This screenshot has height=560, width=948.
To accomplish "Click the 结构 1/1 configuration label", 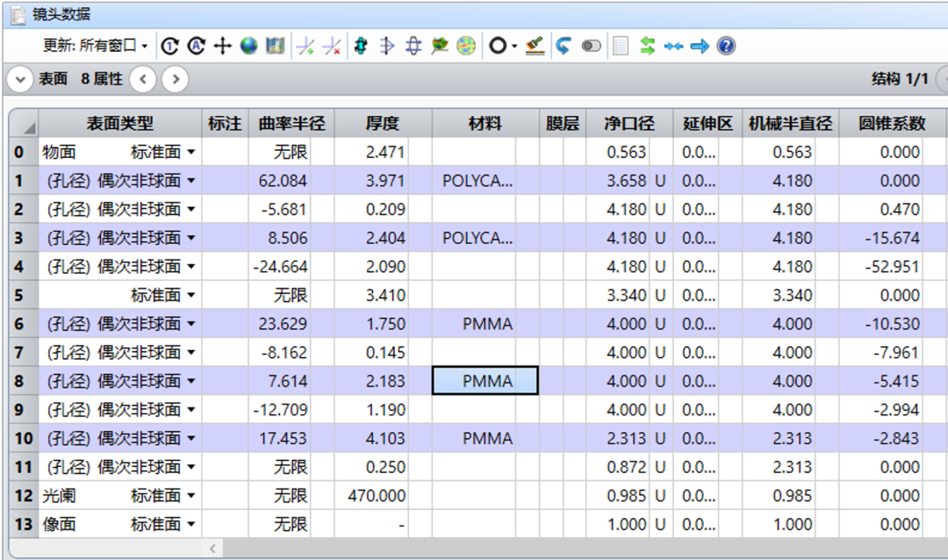I will click(x=900, y=79).
